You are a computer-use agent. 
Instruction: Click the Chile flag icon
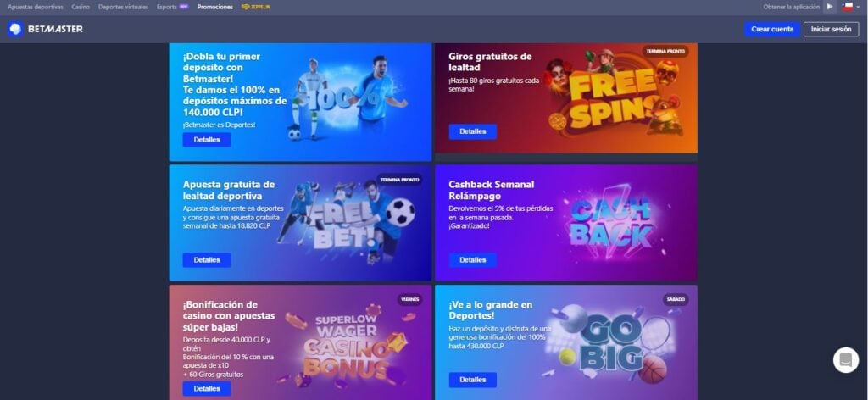848,7
